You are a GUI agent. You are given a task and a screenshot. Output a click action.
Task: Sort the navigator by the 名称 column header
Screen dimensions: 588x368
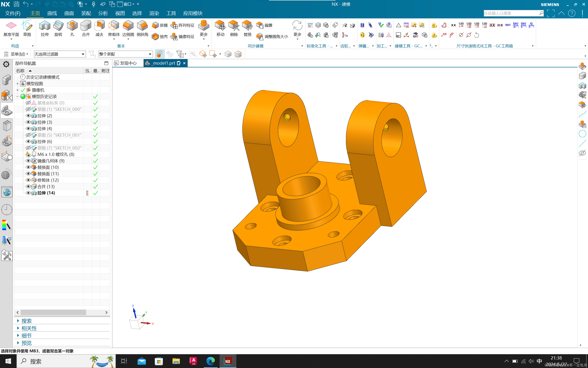tap(49, 71)
